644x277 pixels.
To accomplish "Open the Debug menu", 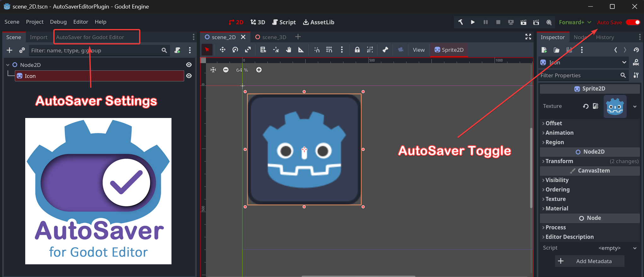I will tap(58, 22).
